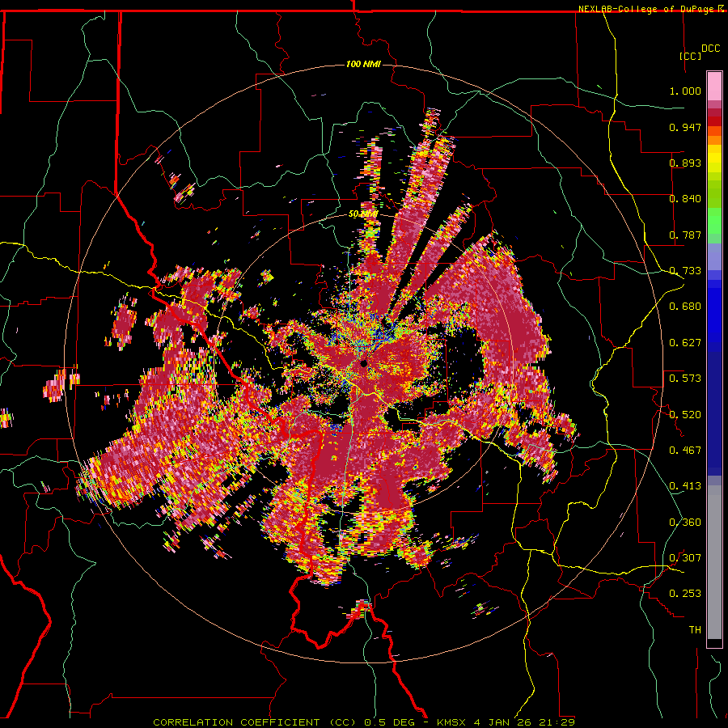This screenshot has height=728, width=728.
Task: Select the 0.680 scale value
Action: coord(685,307)
